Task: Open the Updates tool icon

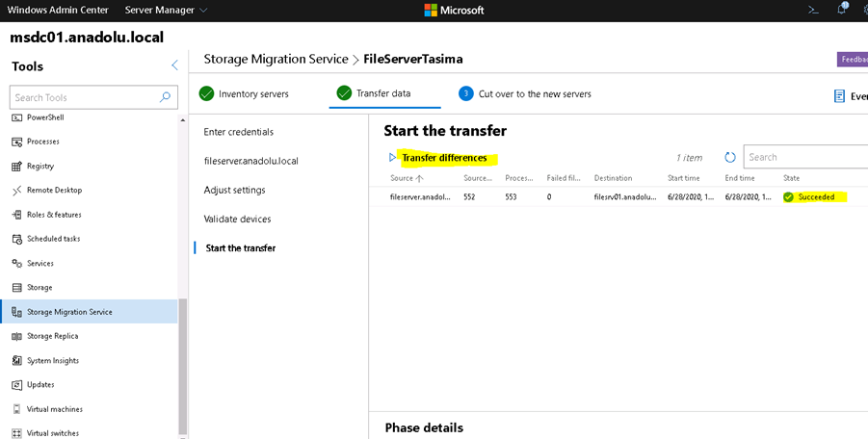Action: (x=16, y=385)
